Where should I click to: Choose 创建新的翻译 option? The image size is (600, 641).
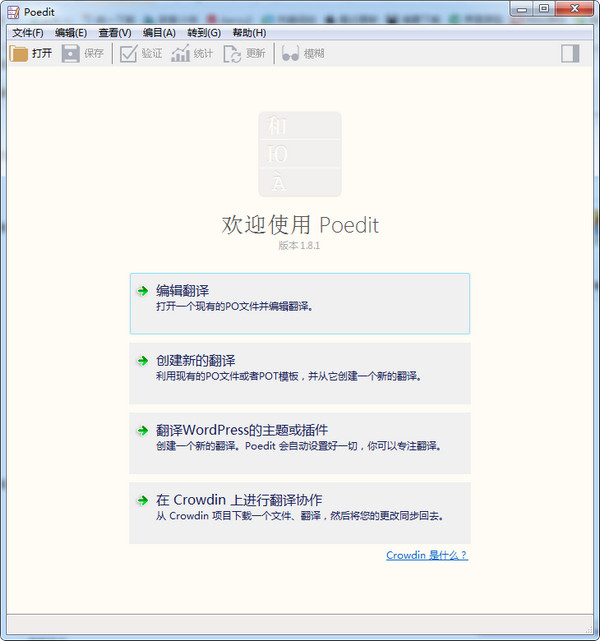300,373
